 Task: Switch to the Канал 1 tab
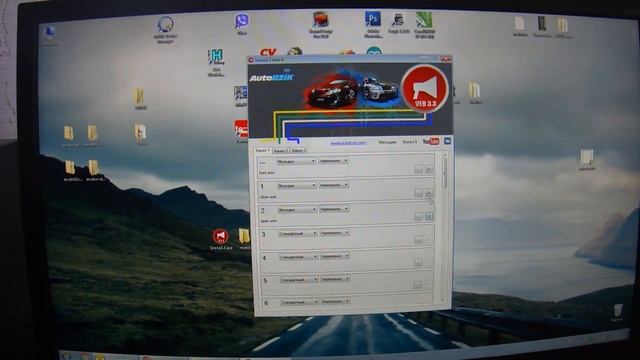tap(262, 151)
